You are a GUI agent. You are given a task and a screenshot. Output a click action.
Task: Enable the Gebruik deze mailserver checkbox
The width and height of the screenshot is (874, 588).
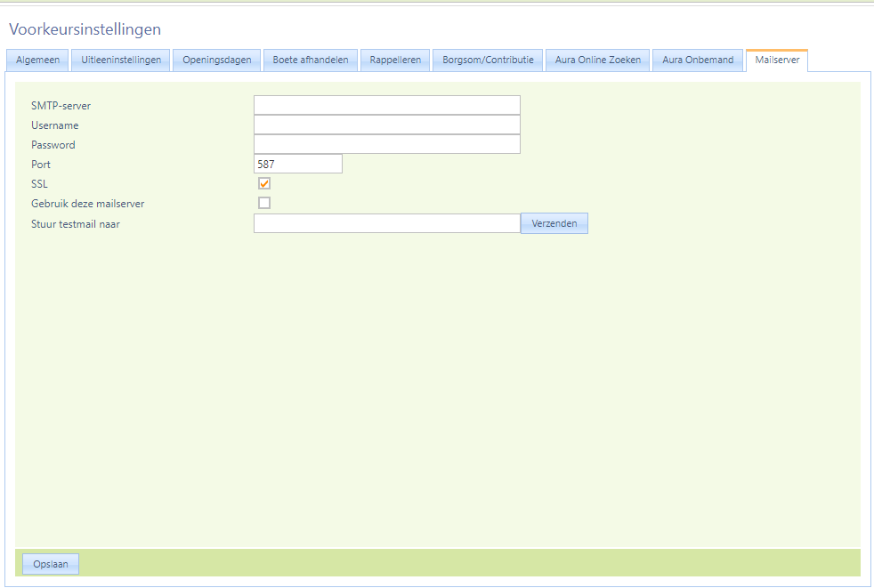pyautogui.click(x=264, y=203)
